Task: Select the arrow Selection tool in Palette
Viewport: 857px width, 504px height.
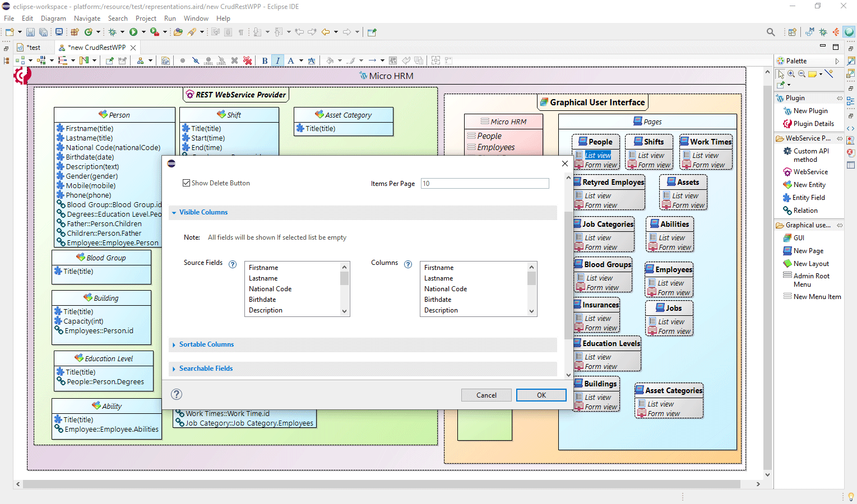Action: tap(780, 74)
